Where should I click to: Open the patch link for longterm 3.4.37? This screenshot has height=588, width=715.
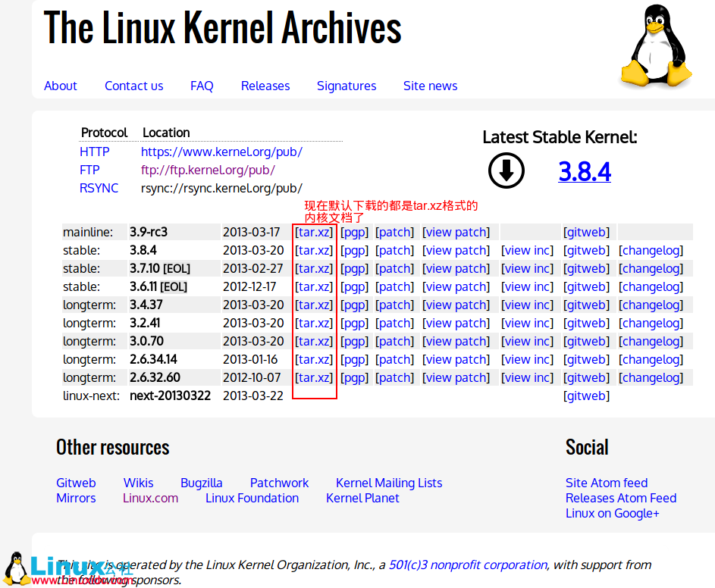(x=395, y=305)
